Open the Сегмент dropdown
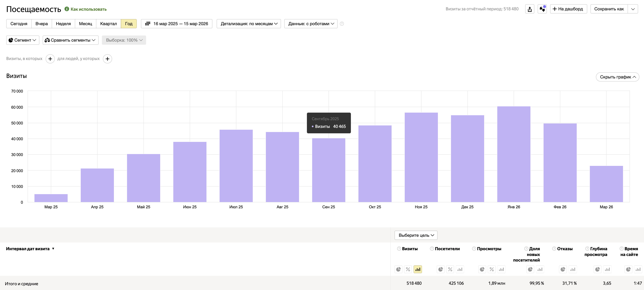Screen dimensions: 644x290 point(22,40)
